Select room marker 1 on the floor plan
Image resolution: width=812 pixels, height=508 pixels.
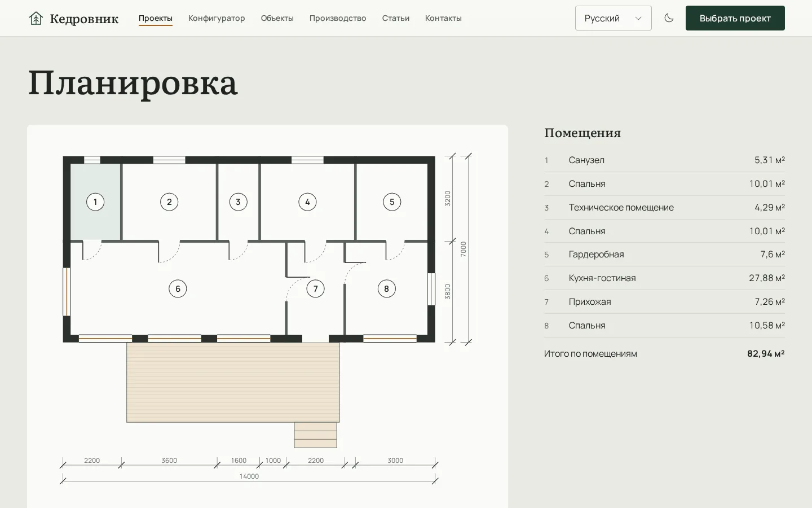click(x=95, y=202)
